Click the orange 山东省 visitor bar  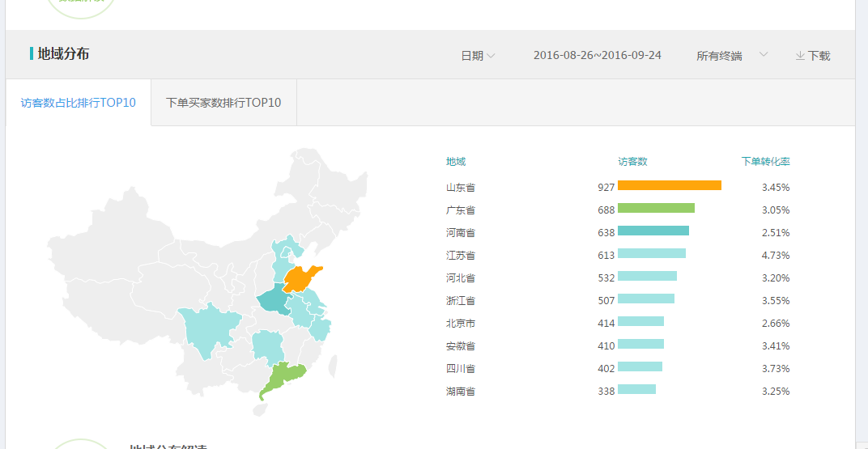click(x=670, y=185)
